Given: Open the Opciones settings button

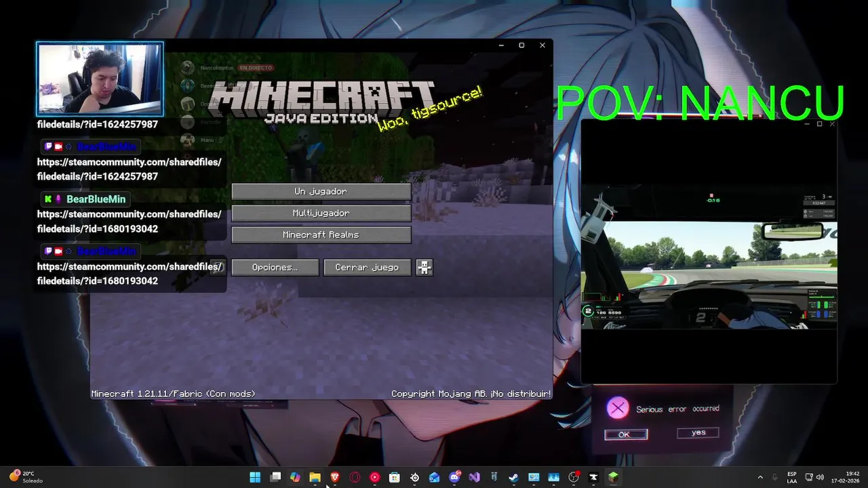Looking at the screenshot, I should [x=275, y=267].
